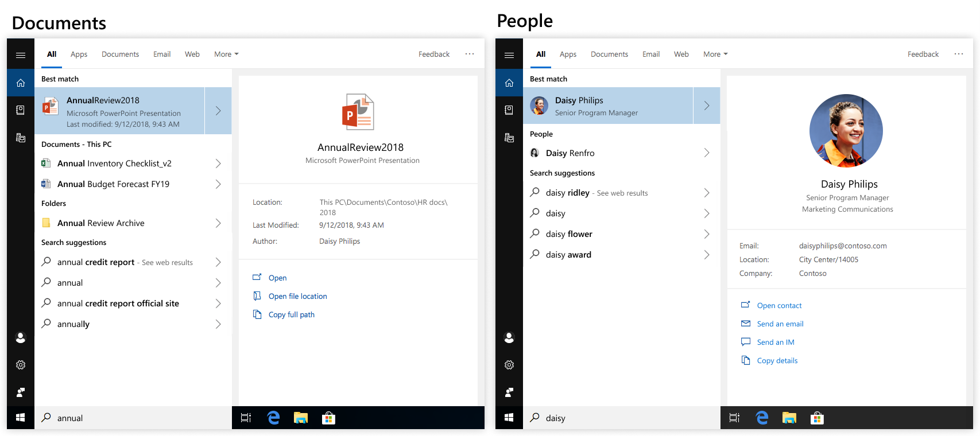Click Open contact link
Viewport: 980px width, 436px height.
tap(780, 305)
